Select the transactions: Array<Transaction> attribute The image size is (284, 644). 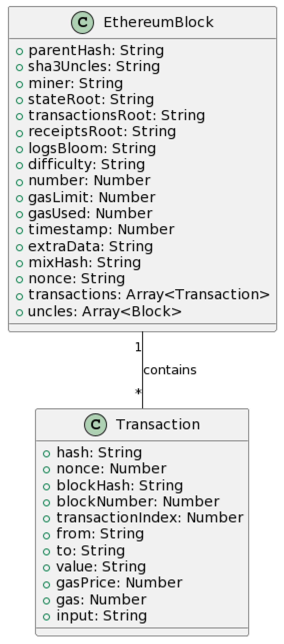point(149,295)
